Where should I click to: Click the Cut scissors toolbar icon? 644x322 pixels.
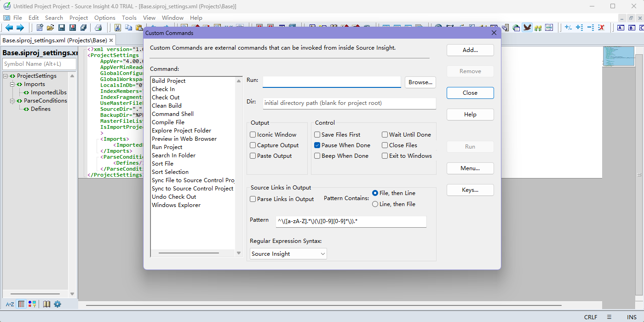click(117, 28)
